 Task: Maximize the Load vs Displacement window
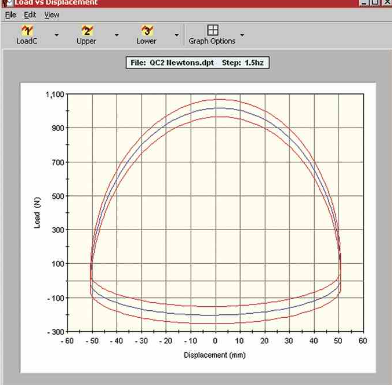(375, 2)
